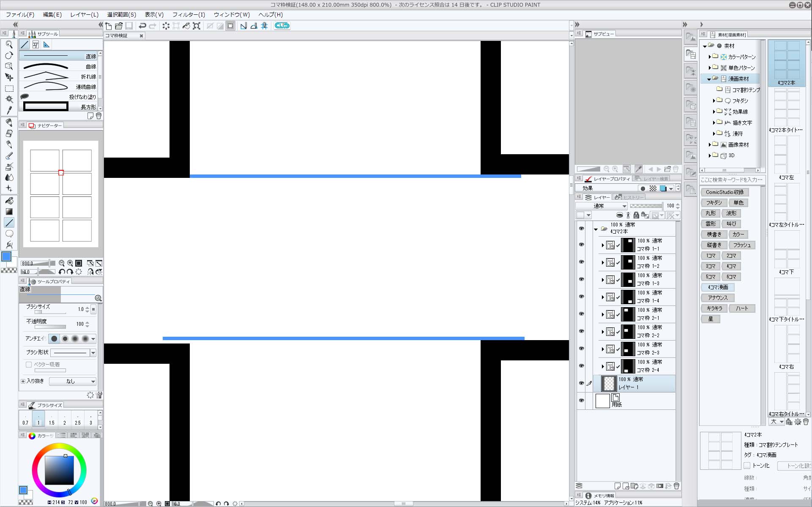The height and width of the screenshot is (507, 812).
Task: Click the undo arrow in toolbar
Action: (x=142, y=26)
